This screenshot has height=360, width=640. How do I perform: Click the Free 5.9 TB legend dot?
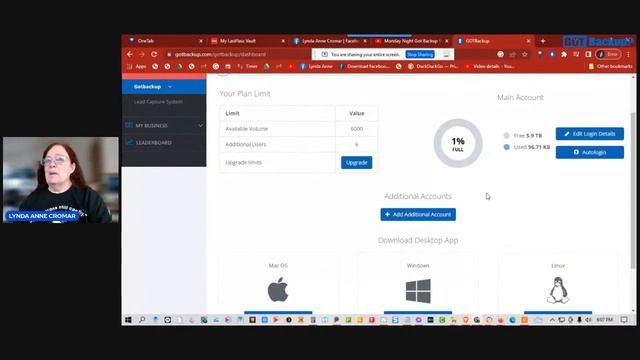[507, 136]
